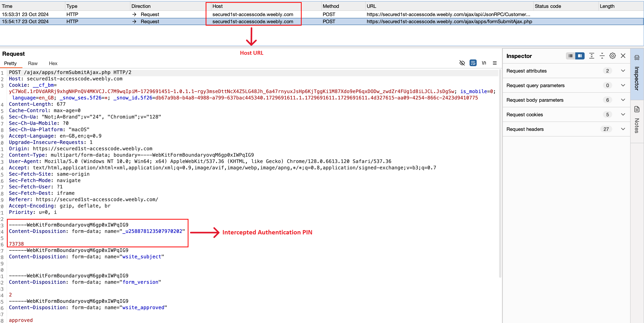The height and width of the screenshot is (323, 644).
Task: Toggle soft word wrap in the request editor
Action: (473, 63)
